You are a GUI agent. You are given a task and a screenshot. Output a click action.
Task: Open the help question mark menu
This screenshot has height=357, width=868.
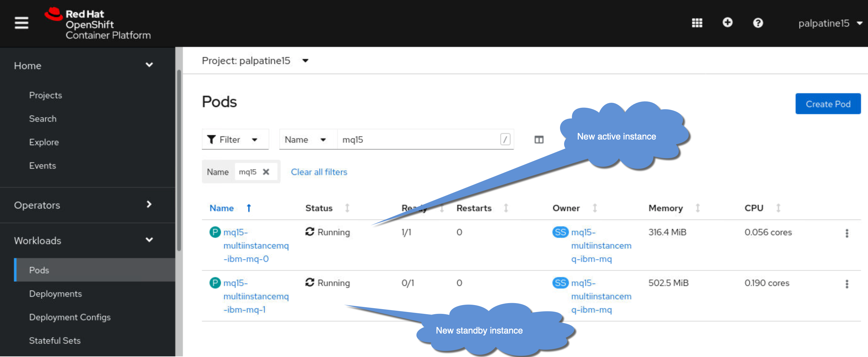tap(758, 23)
